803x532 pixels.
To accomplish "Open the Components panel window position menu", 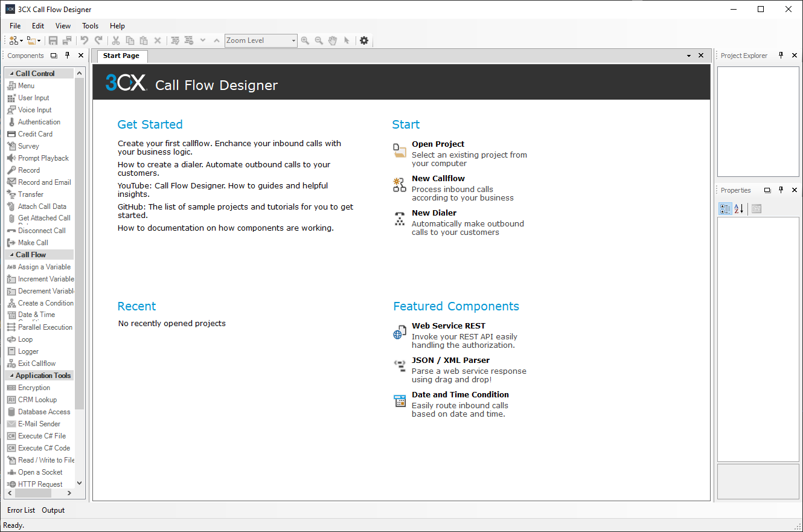I will [x=54, y=56].
